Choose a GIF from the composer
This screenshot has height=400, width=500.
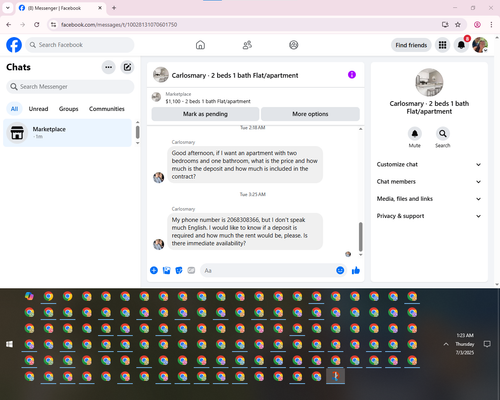coord(191,270)
